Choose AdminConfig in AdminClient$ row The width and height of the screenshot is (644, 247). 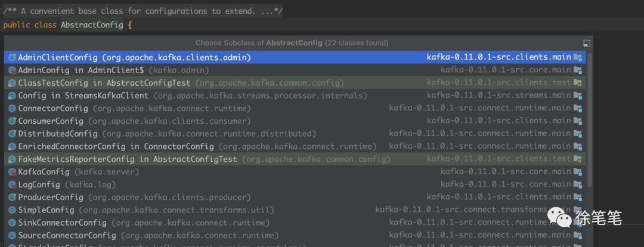295,70
